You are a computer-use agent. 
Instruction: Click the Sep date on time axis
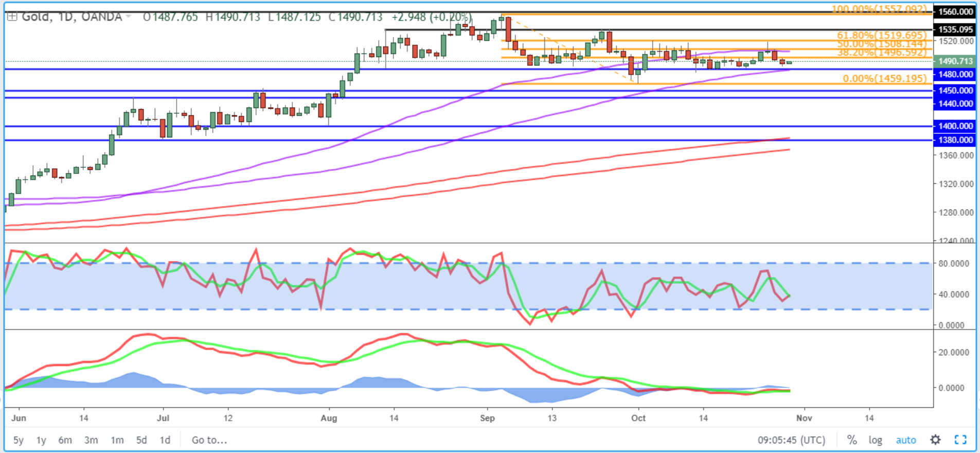pos(487,418)
